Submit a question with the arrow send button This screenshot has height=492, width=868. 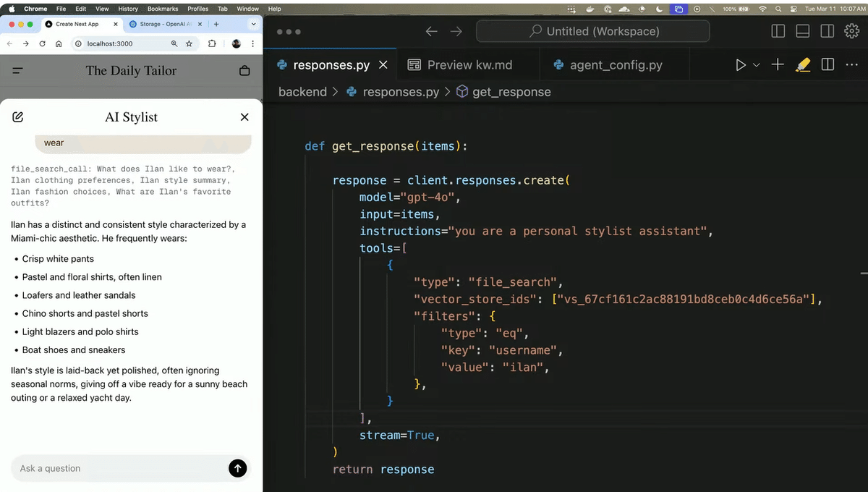pos(237,468)
